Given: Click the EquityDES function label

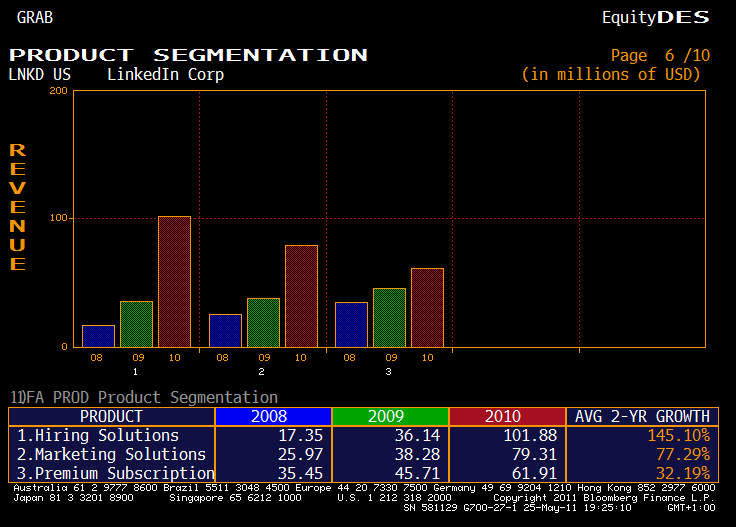Looking at the screenshot, I should pyautogui.click(x=655, y=17).
